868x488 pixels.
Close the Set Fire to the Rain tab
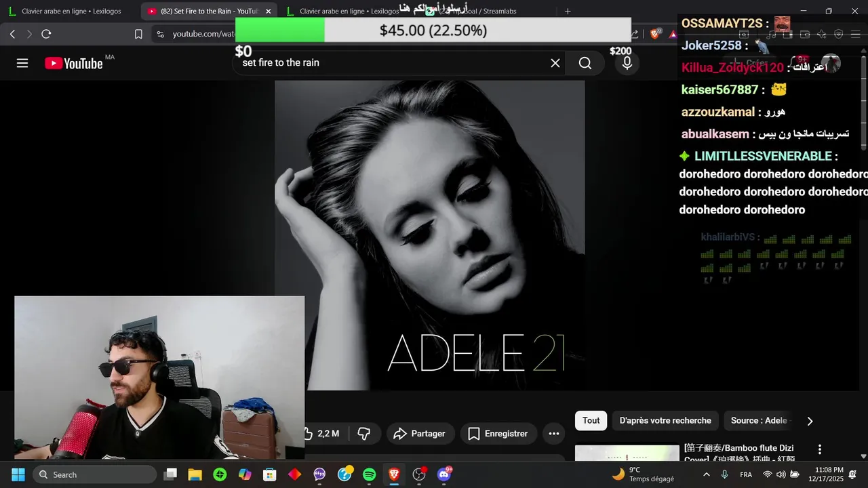pos(269,12)
